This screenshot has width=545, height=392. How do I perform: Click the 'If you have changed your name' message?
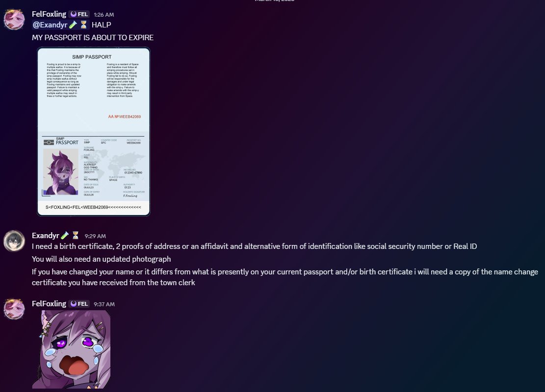[285, 277]
